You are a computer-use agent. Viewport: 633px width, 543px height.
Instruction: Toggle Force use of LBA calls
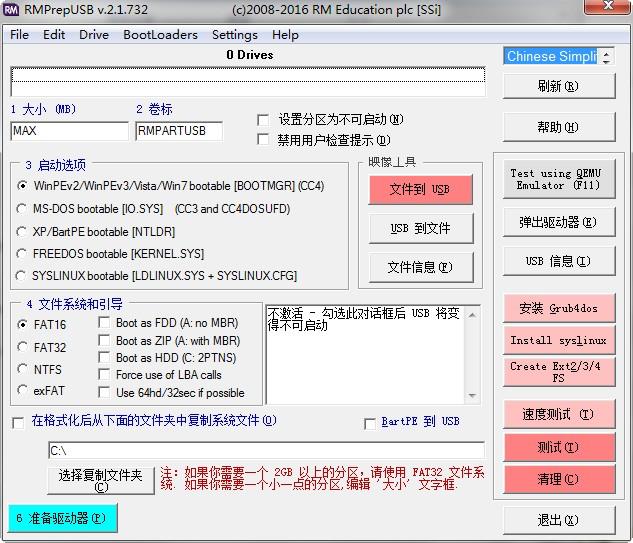[x=106, y=375]
